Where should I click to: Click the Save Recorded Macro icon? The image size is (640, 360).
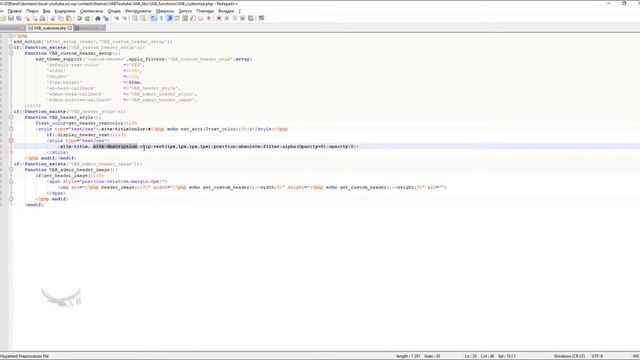tap(250, 18)
